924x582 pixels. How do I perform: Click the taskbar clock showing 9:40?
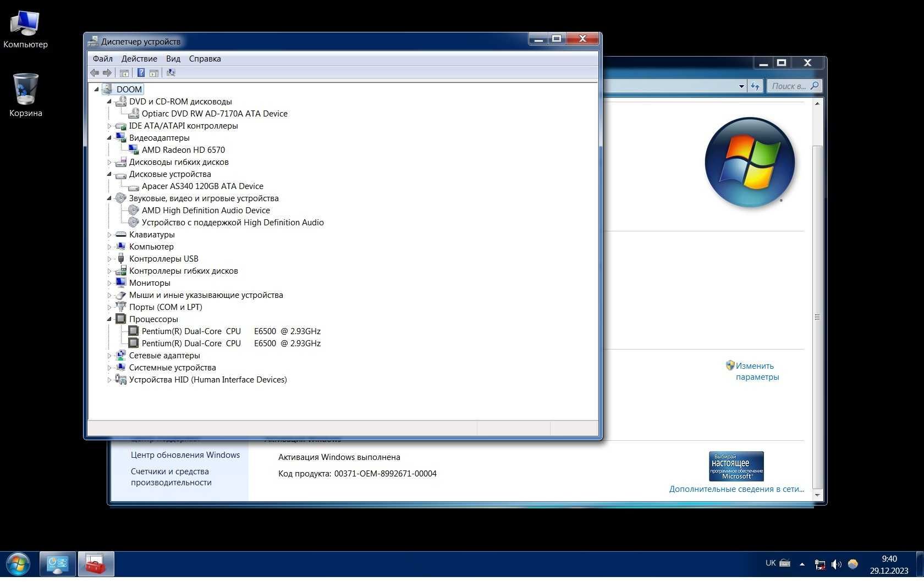pos(889,564)
